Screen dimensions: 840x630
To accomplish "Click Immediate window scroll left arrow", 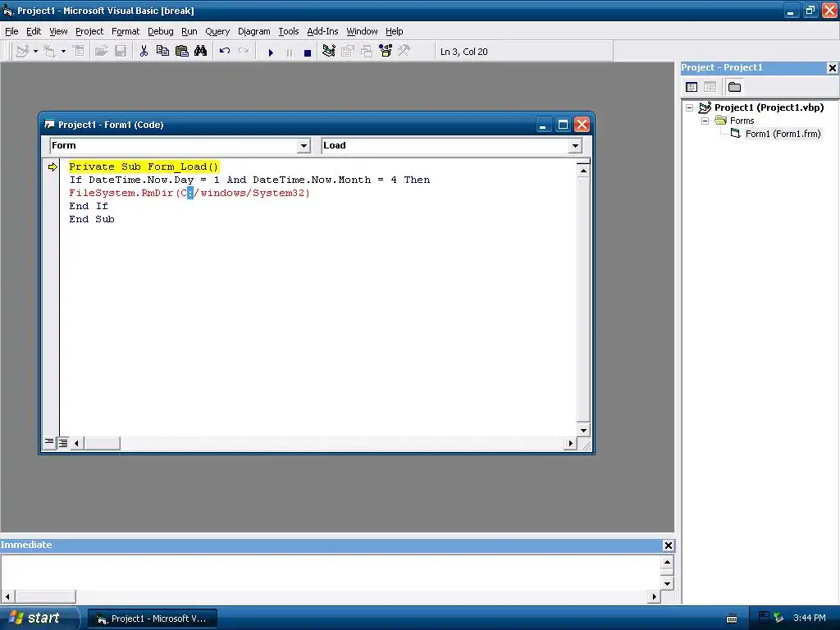I will (x=7, y=596).
